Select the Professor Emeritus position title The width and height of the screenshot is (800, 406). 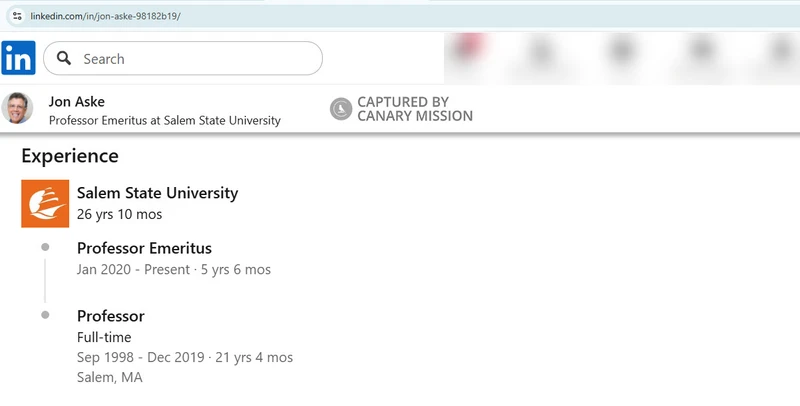[x=144, y=248]
